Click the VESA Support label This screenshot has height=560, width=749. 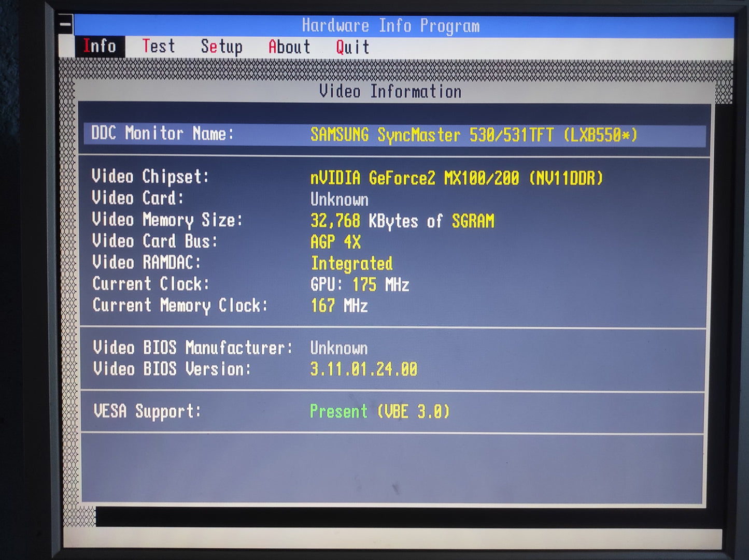click(147, 411)
